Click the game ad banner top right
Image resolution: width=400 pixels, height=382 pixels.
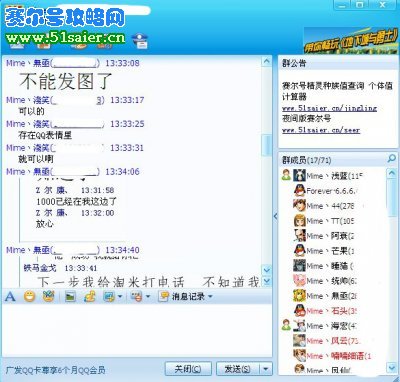351,41
